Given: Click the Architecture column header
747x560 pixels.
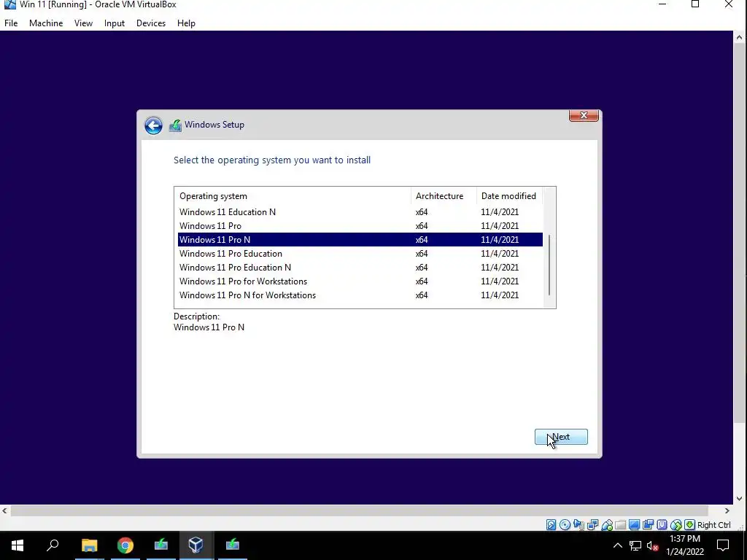Looking at the screenshot, I should (444, 195).
